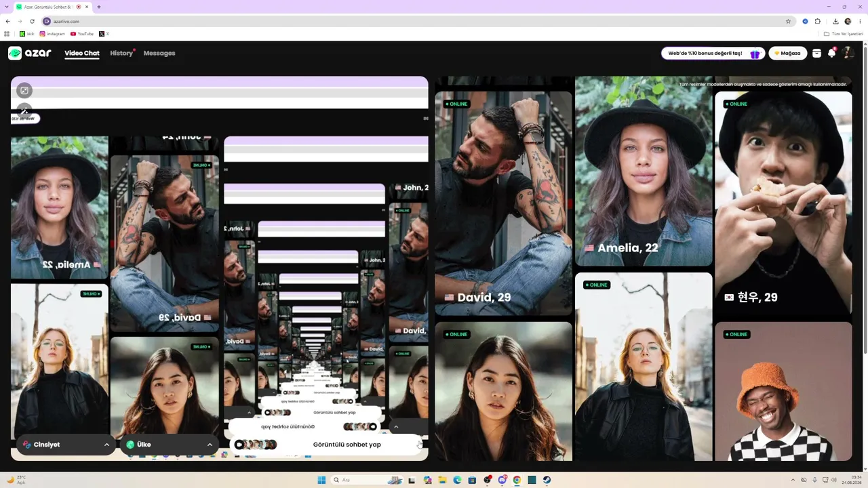This screenshot has height=488, width=868.
Task: Open the Mağaza store button
Action: click(x=787, y=53)
